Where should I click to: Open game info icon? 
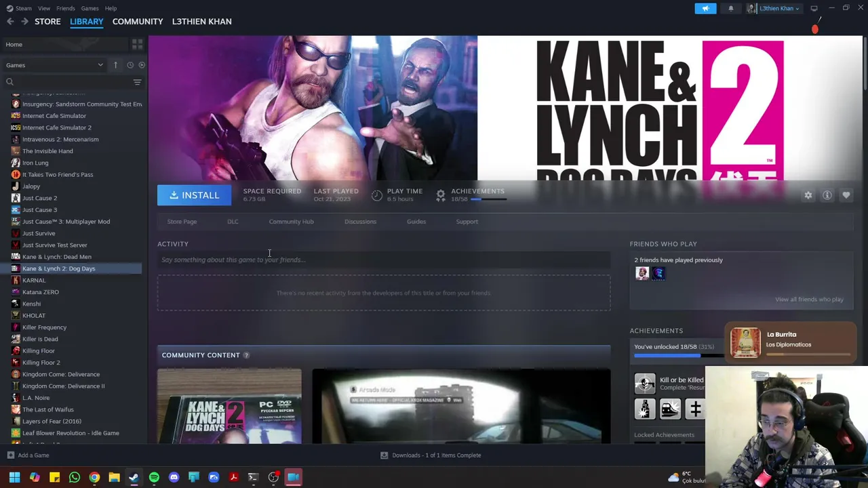[827, 195]
